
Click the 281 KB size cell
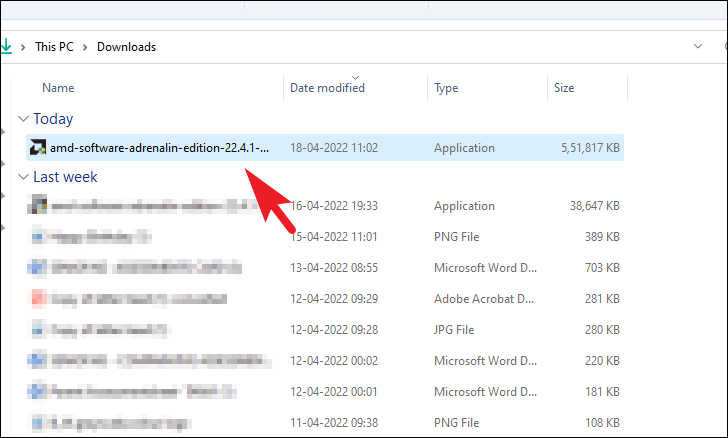pos(602,299)
